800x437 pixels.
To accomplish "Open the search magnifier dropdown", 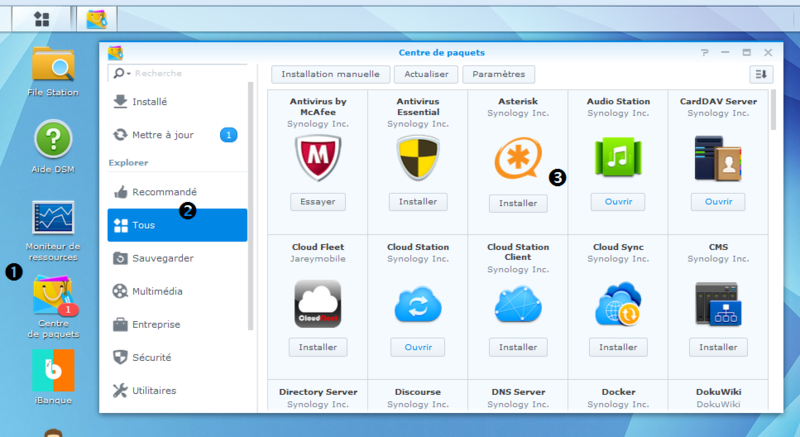I will [121, 73].
